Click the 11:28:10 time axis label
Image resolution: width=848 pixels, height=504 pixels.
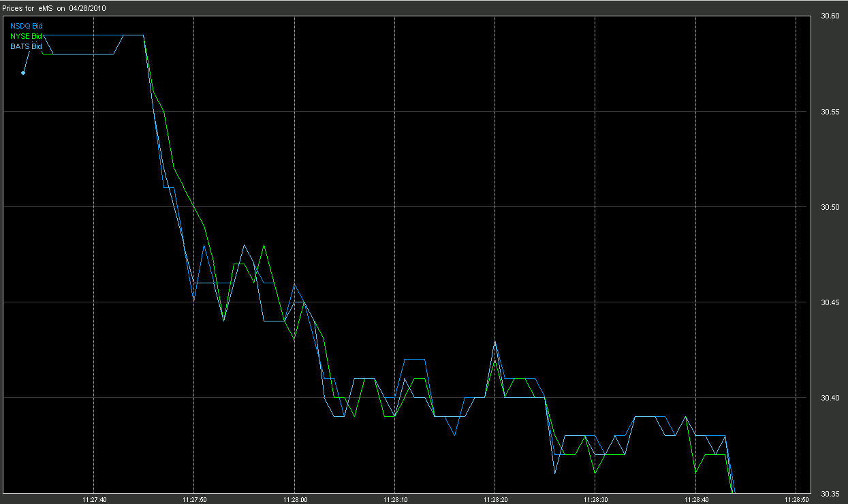[x=395, y=499]
